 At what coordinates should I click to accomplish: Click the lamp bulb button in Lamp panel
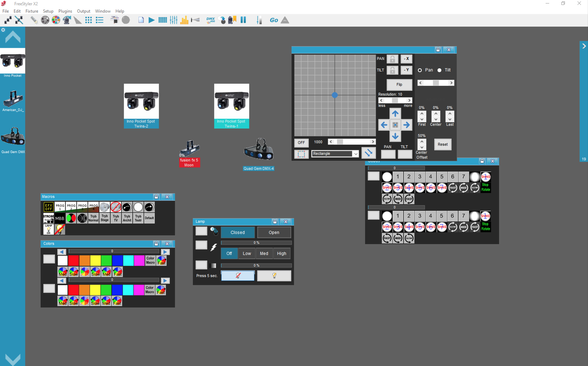274,276
